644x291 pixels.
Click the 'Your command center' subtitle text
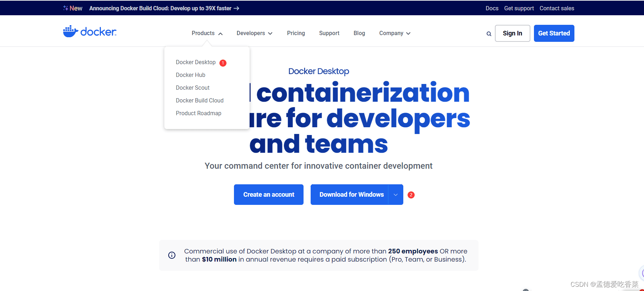coord(318,166)
